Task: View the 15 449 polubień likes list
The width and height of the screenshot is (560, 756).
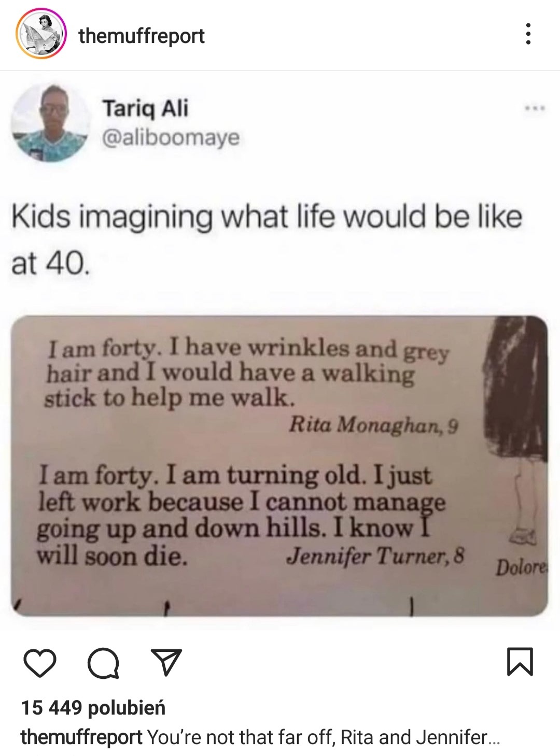Action: click(93, 707)
